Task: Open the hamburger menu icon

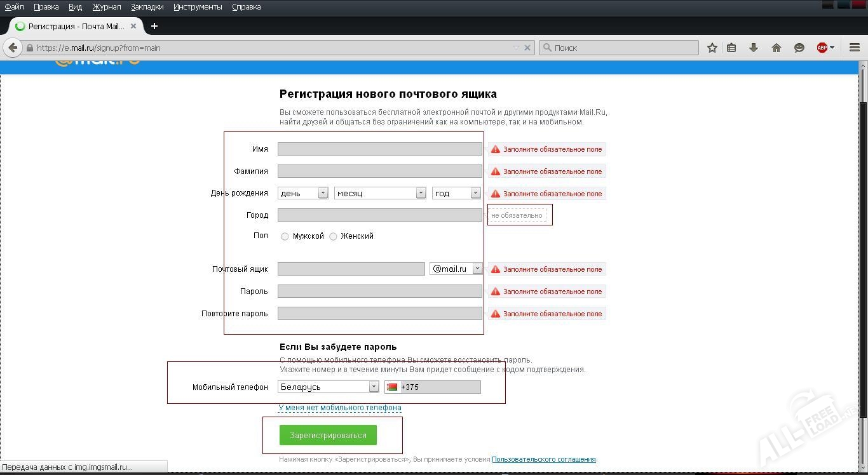Action: [x=855, y=48]
